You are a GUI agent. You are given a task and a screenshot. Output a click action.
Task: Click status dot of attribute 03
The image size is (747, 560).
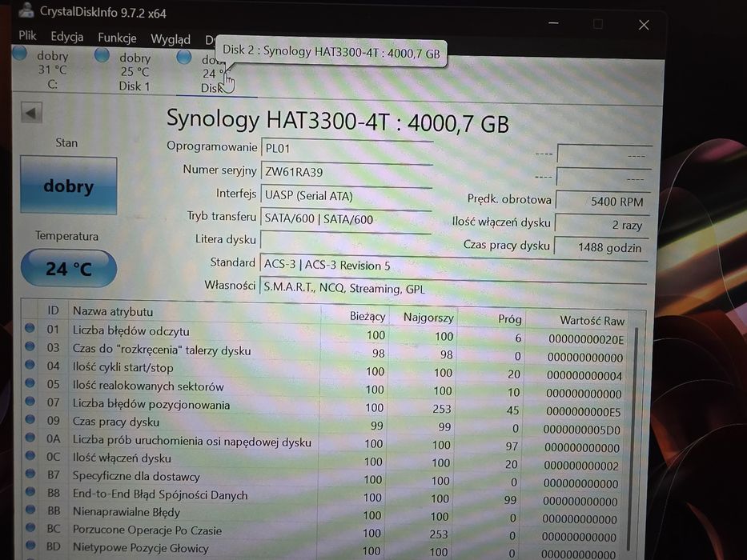tap(30, 346)
